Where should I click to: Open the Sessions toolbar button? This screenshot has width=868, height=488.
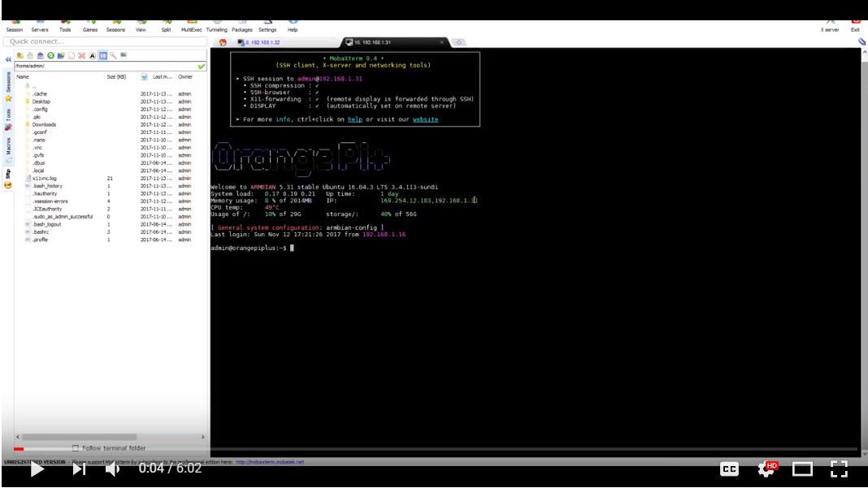coord(115,27)
